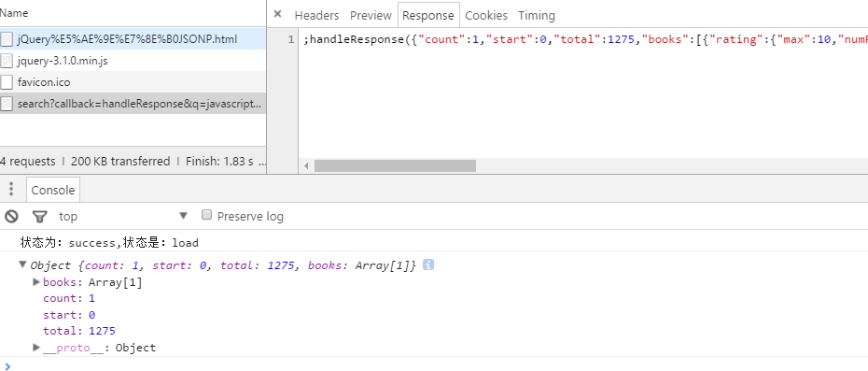Image resolution: width=868 pixels, height=371 pixels.
Task: Click the Finish: 1.83 s status
Action: [x=219, y=162]
